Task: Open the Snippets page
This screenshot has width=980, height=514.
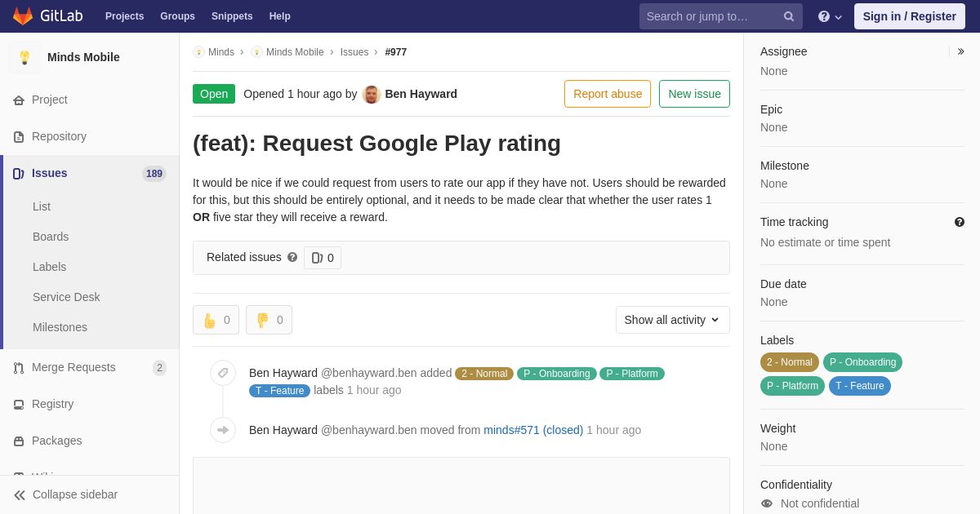Action: (x=232, y=16)
